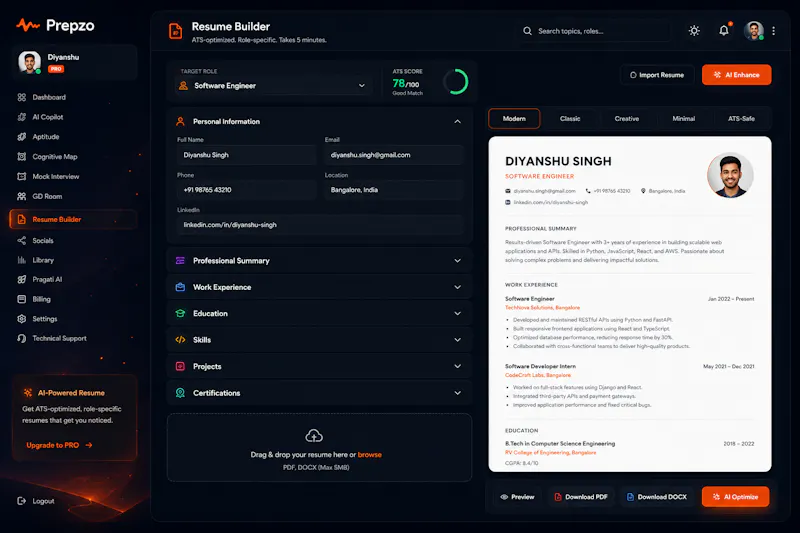Go to Aptitude section
The image size is (800, 533).
[x=39, y=137]
